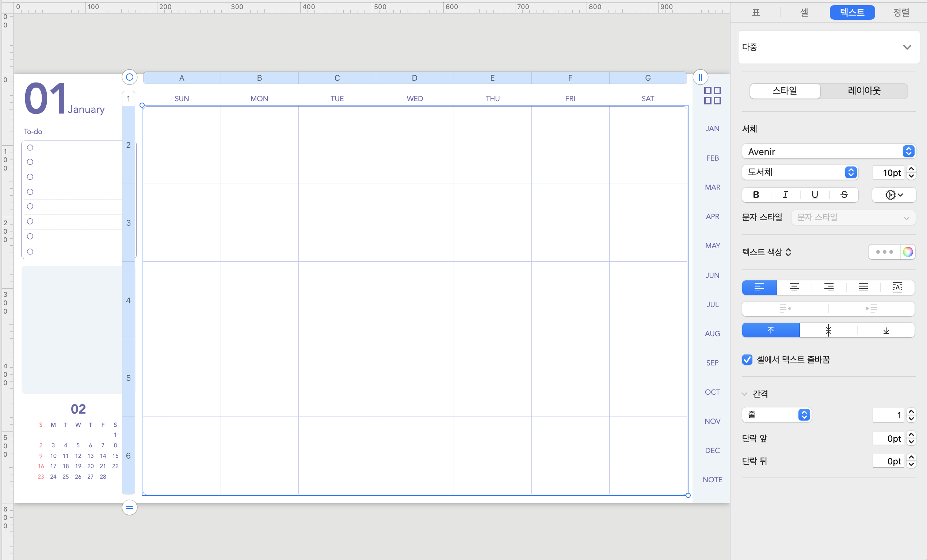The width and height of the screenshot is (927, 560).
Task: Check the fourth To-do circle
Action: coord(30,192)
